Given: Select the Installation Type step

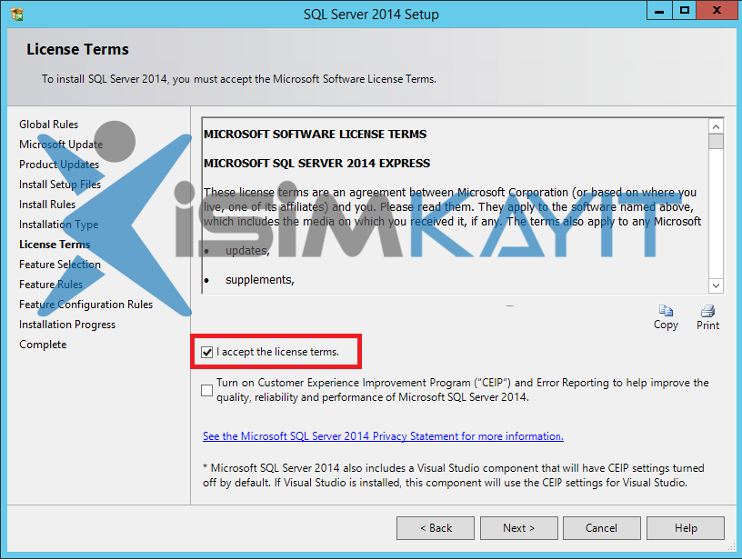Looking at the screenshot, I should 59,225.
